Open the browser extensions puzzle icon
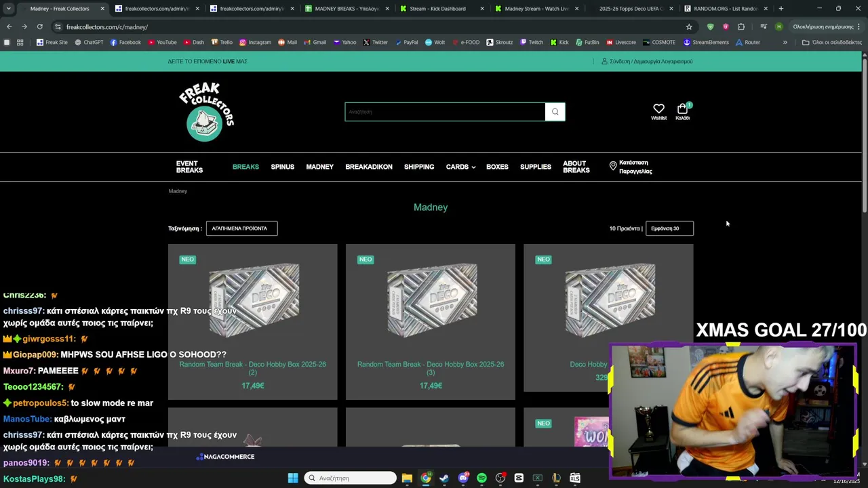Viewport: 868px width, 488px height. pos(741,26)
